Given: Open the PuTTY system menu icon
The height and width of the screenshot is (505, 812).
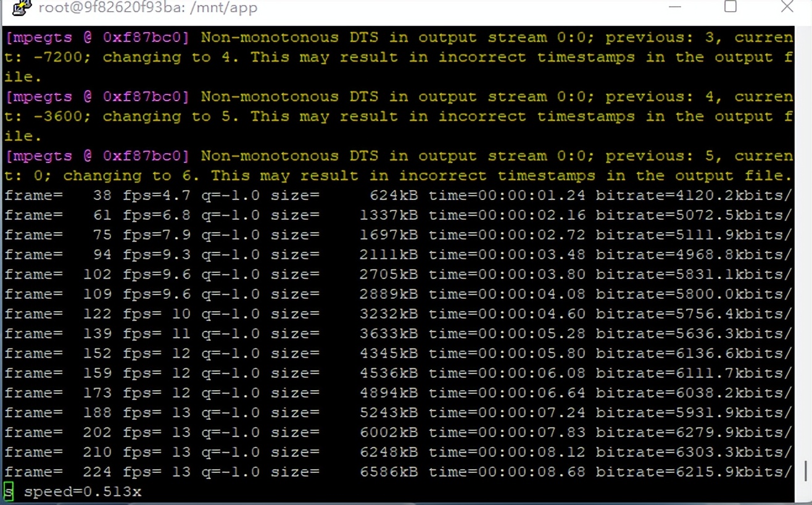Looking at the screenshot, I should 22,8.
